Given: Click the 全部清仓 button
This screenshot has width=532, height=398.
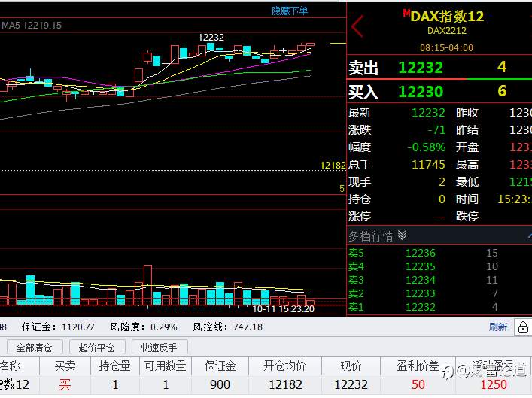Looking at the screenshot, I should click(35, 348).
